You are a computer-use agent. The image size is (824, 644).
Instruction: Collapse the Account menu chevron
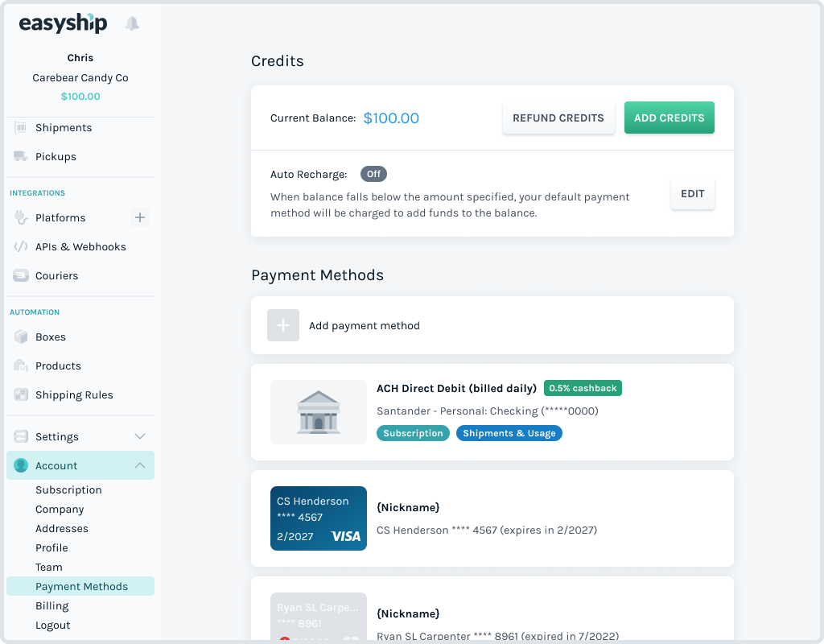point(140,465)
